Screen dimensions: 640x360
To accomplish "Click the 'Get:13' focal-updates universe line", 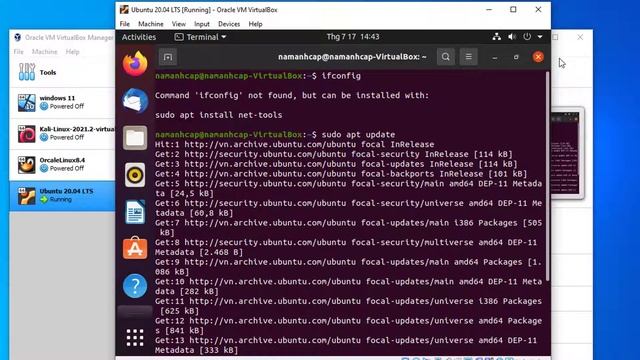I will click(x=346, y=345).
